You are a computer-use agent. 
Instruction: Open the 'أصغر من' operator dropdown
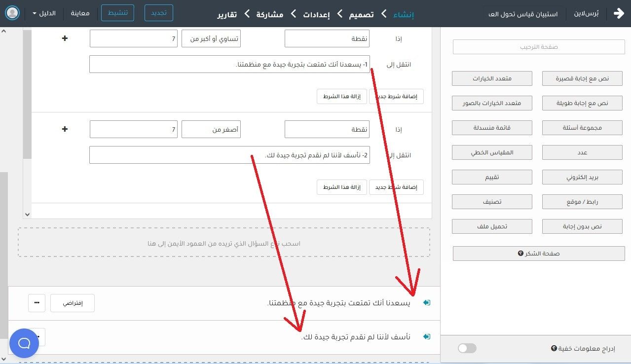tap(211, 130)
